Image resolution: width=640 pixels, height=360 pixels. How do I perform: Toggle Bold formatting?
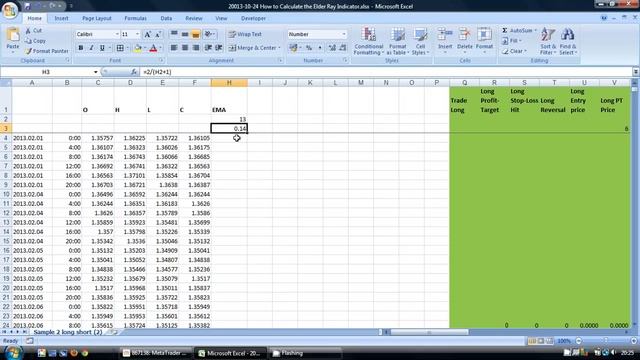(x=81, y=48)
